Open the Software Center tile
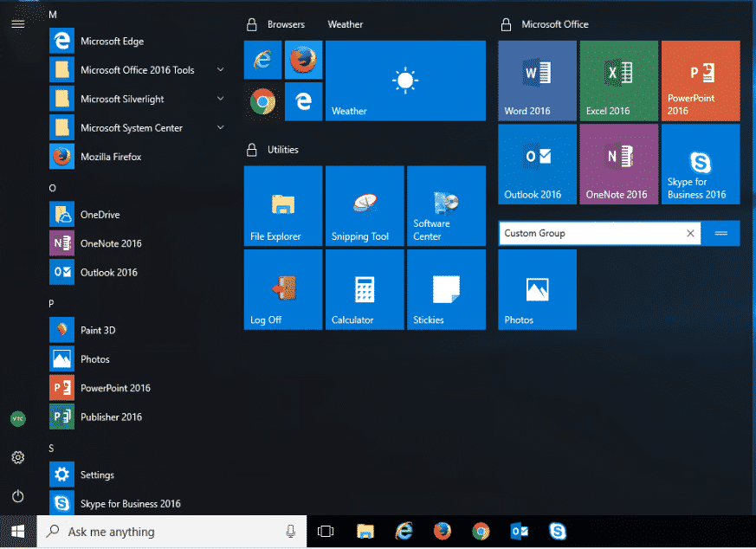The height and width of the screenshot is (549, 756). (x=446, y=206)
